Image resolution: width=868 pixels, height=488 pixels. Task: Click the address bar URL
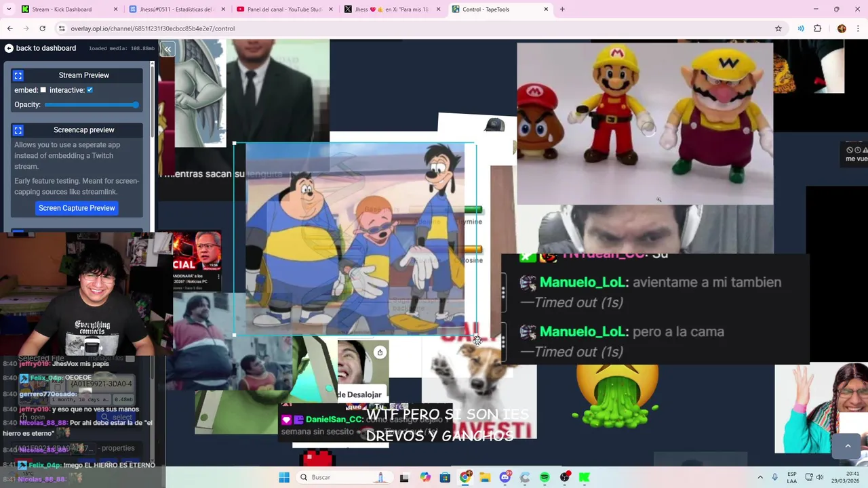click(x=153, y=28)
